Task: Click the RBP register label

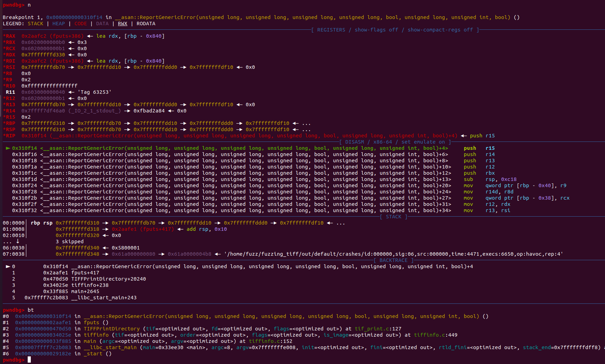Action: [9, 123]
